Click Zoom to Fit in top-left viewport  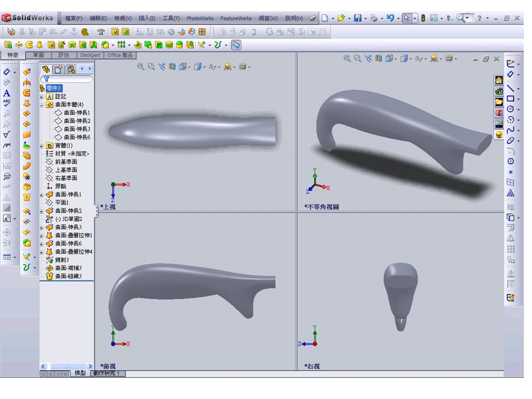click(140, 66)
